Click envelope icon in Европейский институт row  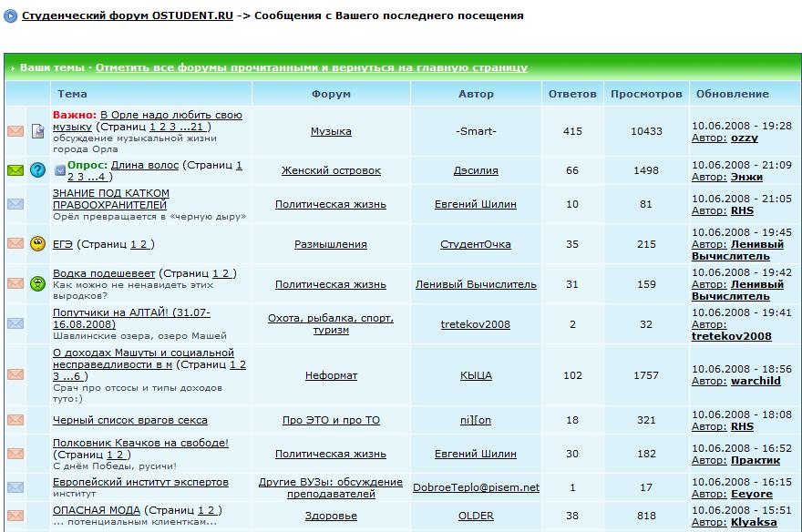tap(15, 487)
